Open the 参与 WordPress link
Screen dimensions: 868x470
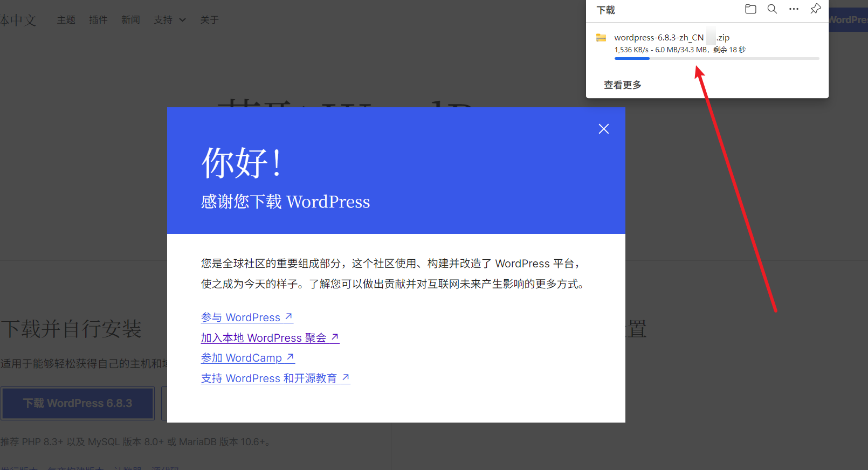click(x=247, y=317)
